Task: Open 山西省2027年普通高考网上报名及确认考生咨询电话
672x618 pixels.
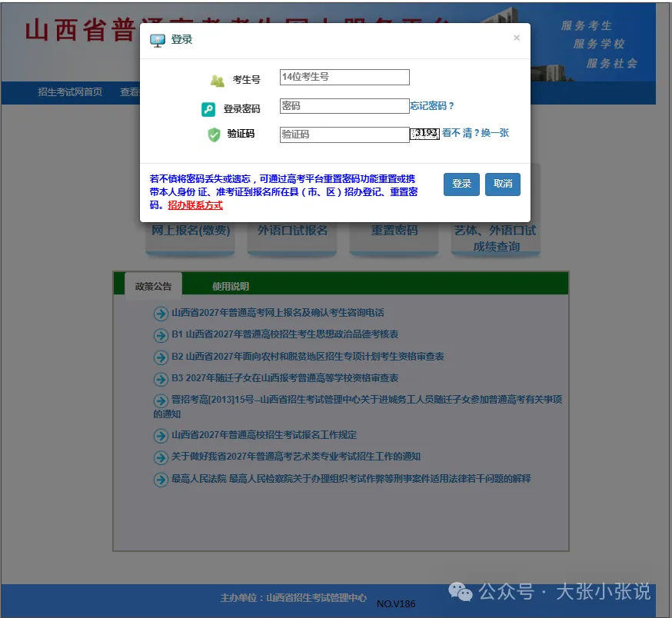Action: point(278,312)
